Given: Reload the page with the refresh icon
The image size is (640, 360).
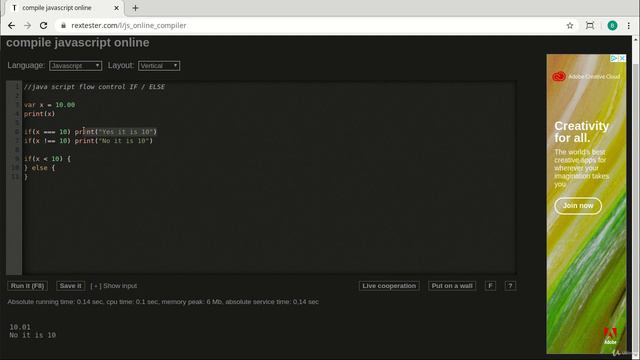Looking at the screenshot, I should coord(43,25).
